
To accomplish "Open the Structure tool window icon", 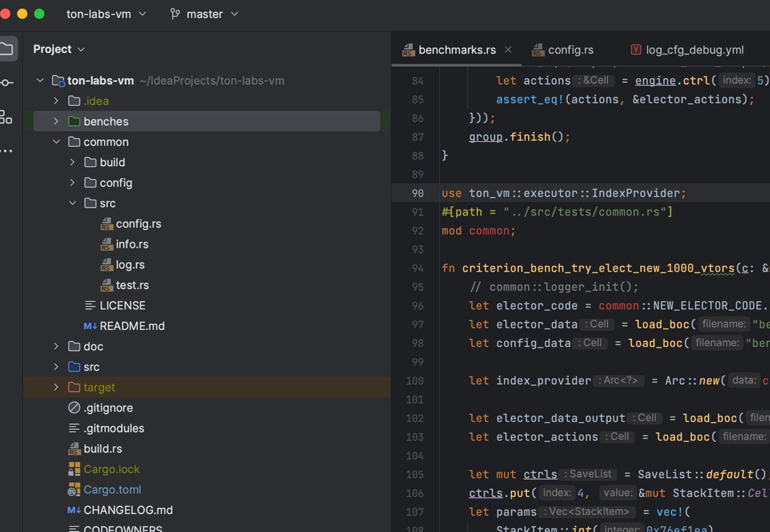I will click(7, 117).
